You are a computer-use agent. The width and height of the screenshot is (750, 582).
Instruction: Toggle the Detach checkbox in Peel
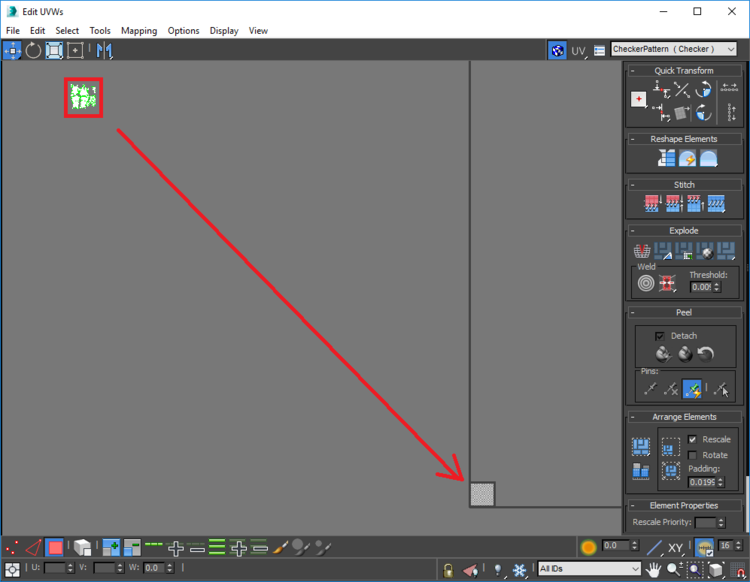tap(660, 336)
